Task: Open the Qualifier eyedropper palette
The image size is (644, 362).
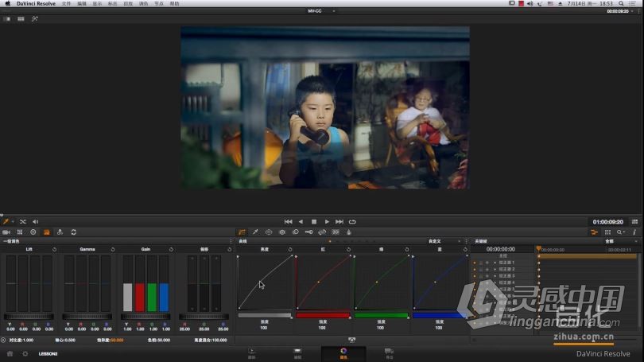Action: point(255,232)
